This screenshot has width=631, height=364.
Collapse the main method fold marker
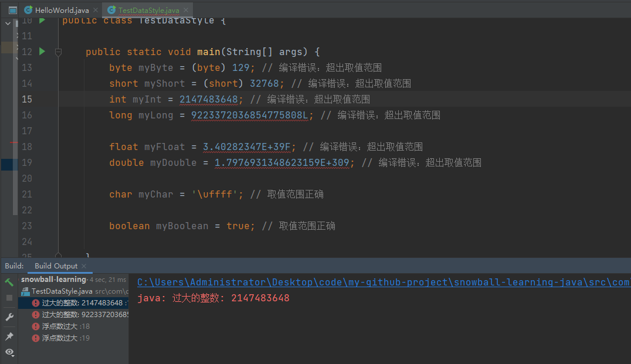tap(58, 52)
